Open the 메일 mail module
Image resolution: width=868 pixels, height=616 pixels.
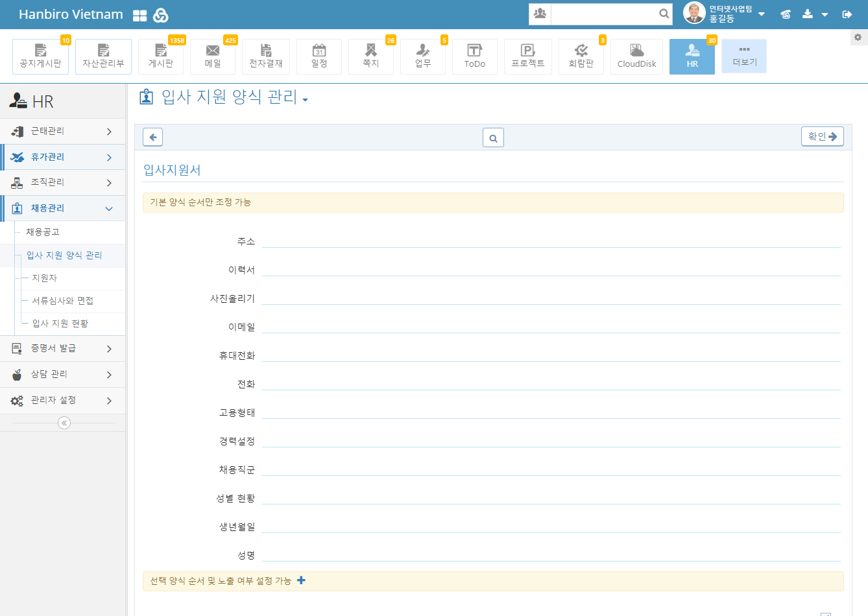tap(213, 56)
